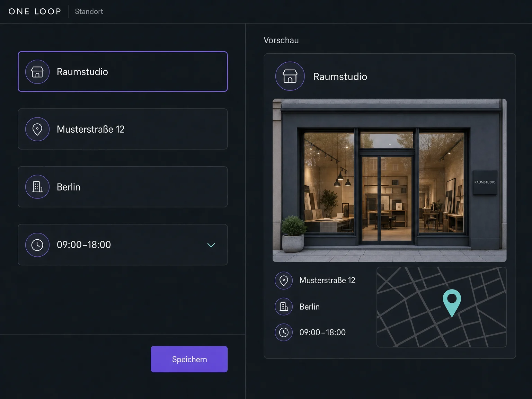Expand the opening hours dropdown chevron
Viewport: 532px width, 399px height.
[211, 245]
